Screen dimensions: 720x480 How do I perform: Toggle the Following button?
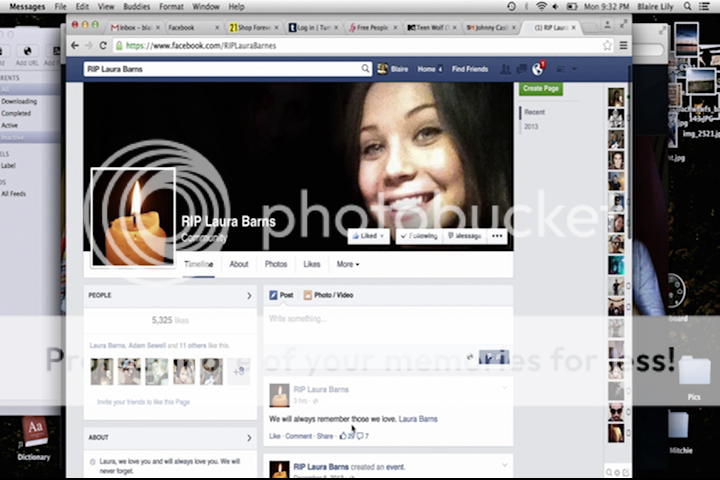coord(418,236)
